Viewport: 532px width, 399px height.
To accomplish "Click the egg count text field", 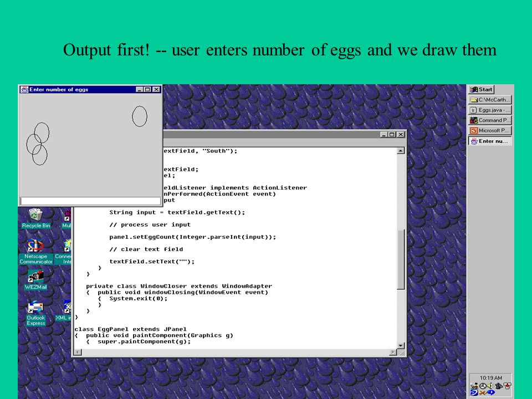I will click(90, 201).
